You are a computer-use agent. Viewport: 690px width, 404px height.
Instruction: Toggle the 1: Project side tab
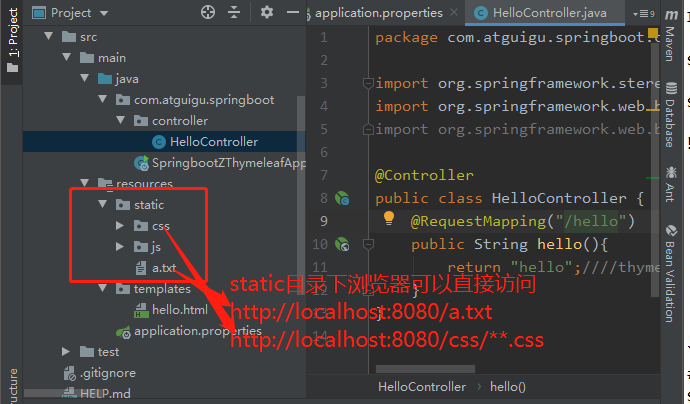(x=12, y=40)
